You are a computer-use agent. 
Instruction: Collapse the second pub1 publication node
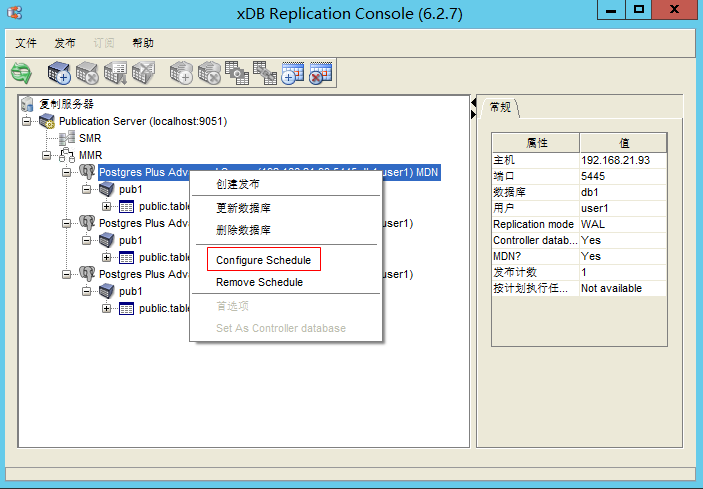pos(87,240)
